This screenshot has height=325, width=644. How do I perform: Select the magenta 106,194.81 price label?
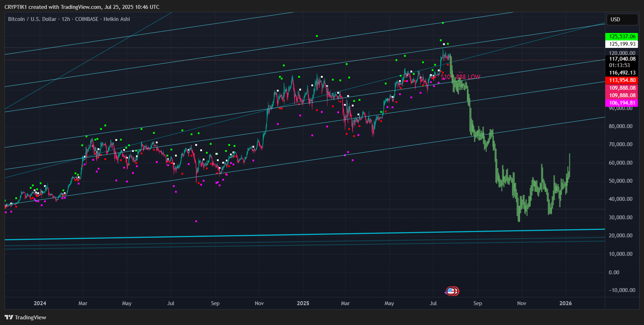[x=622, y=103]
